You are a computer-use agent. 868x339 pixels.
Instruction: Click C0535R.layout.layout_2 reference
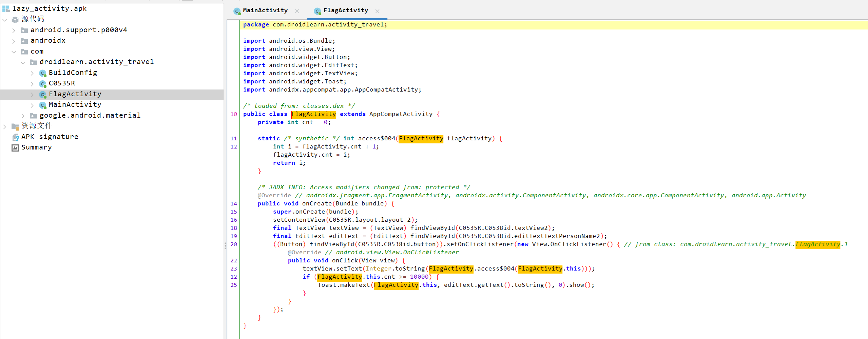click(371, 220)
